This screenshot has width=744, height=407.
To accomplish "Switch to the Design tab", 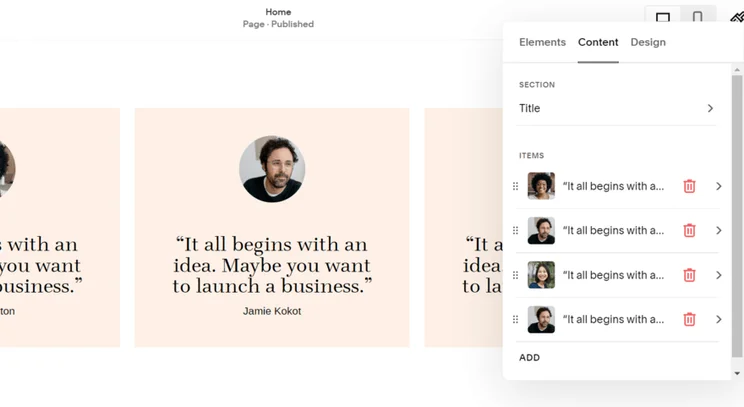I will tap(648, 42).
